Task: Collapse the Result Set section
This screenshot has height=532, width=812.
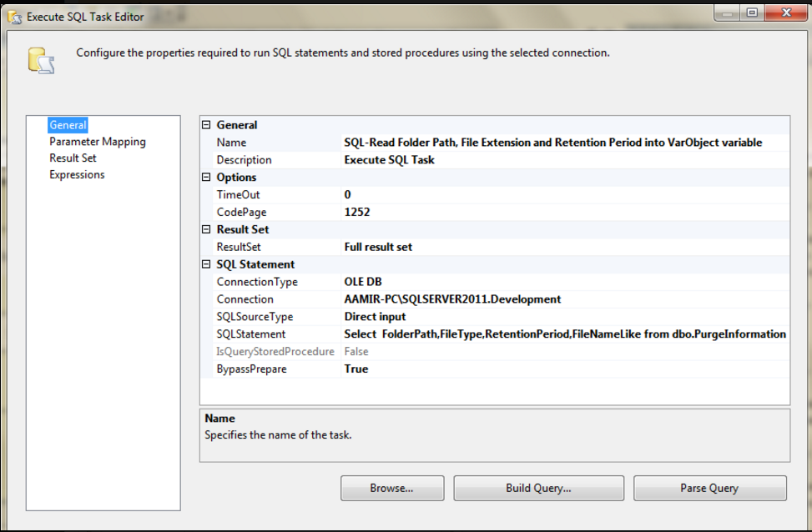Action: [x=204, y=229]
